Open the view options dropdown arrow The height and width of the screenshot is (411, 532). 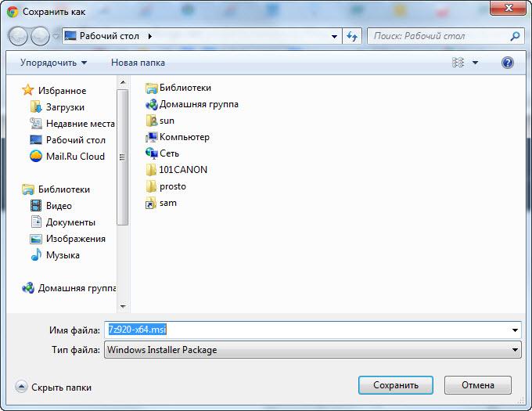[x=475, y=63]
